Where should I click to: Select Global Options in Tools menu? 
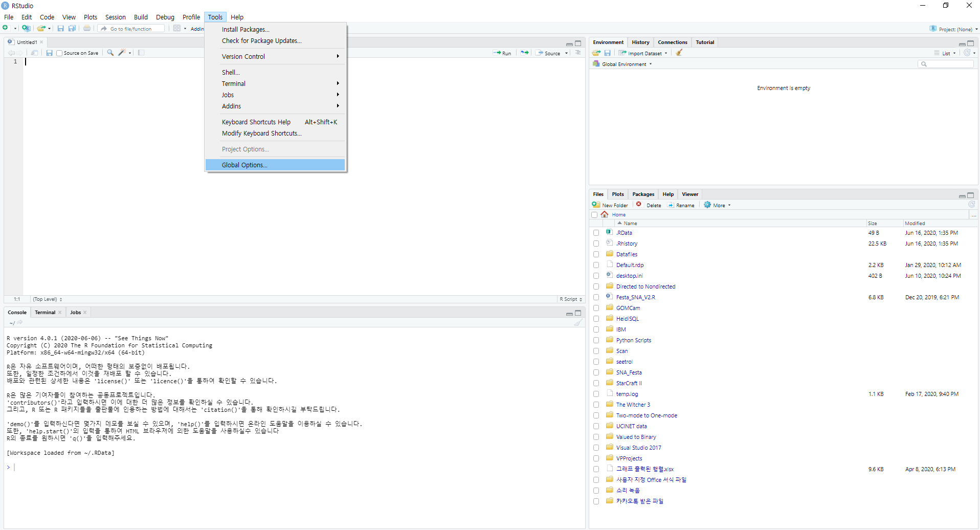click(x=275, y=165)
